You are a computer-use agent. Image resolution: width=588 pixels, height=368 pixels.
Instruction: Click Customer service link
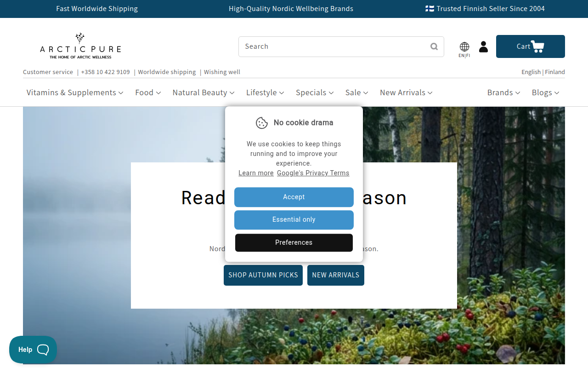coord(48,72)
